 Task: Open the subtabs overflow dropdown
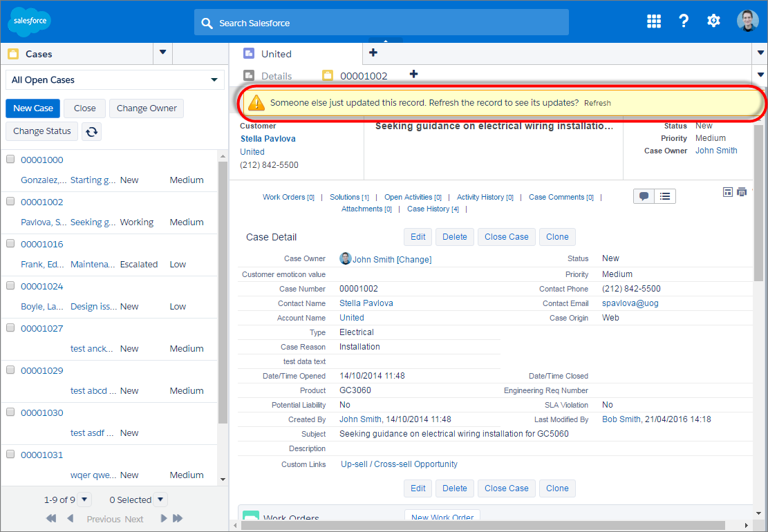tap(760, 75)
